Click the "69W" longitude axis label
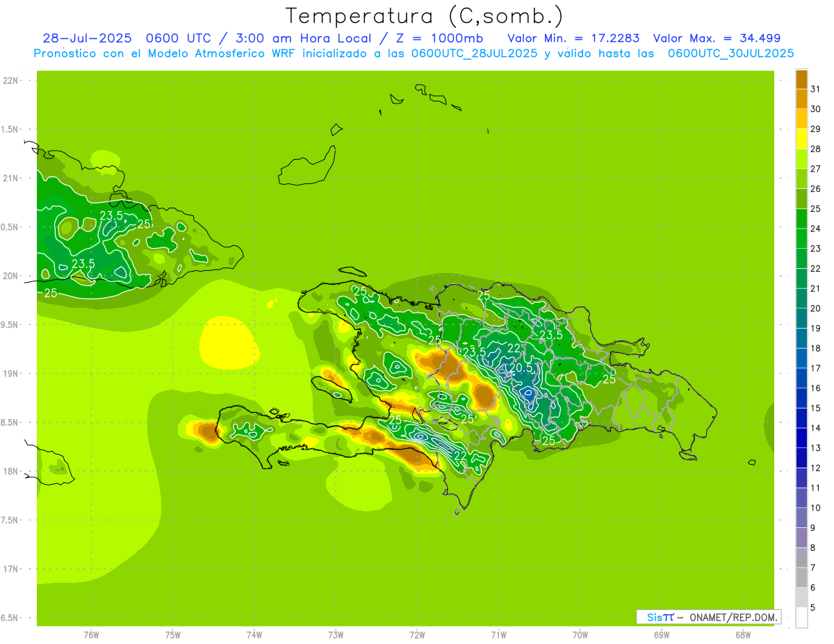 (x=662, y=635)
